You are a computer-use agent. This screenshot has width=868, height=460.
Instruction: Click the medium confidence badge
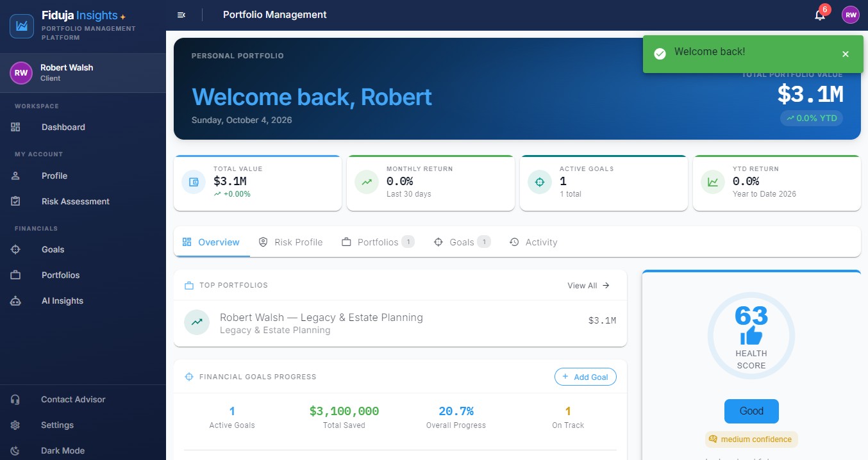click(751, 439)
